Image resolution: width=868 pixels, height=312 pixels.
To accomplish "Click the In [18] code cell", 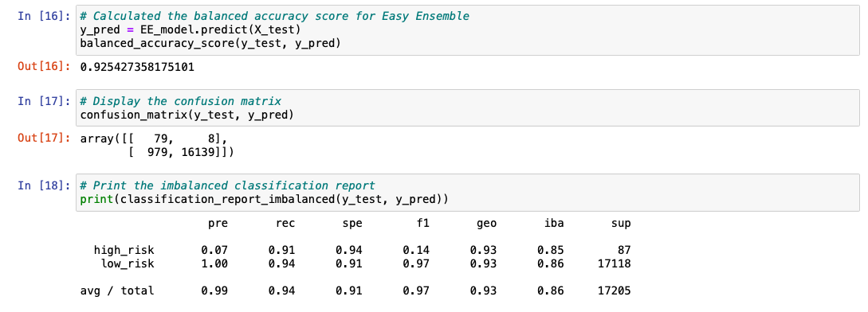I will pos(468,192).
